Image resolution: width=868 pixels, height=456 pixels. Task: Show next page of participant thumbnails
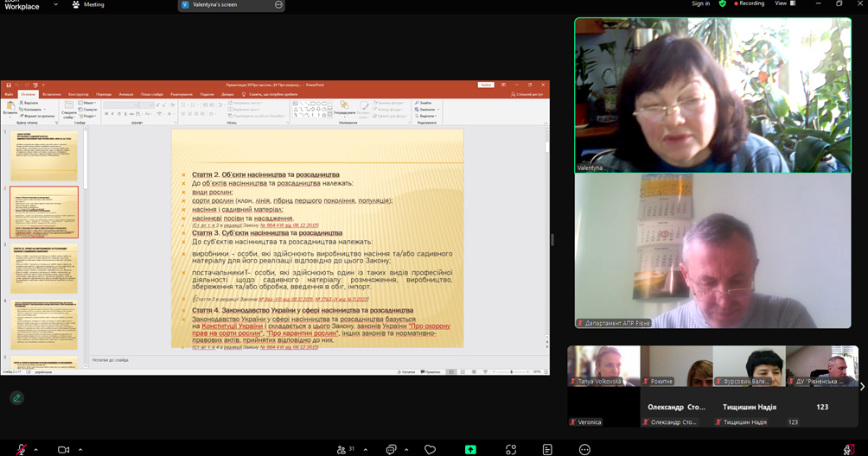(861, 386)
